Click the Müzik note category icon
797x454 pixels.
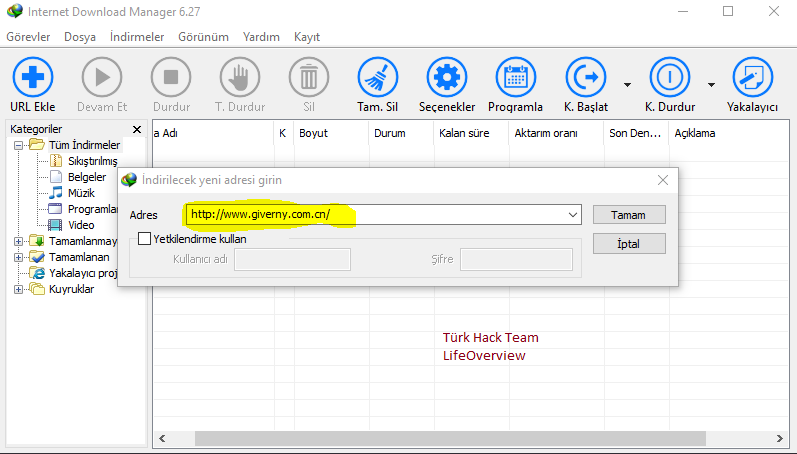tap(55, 193)
